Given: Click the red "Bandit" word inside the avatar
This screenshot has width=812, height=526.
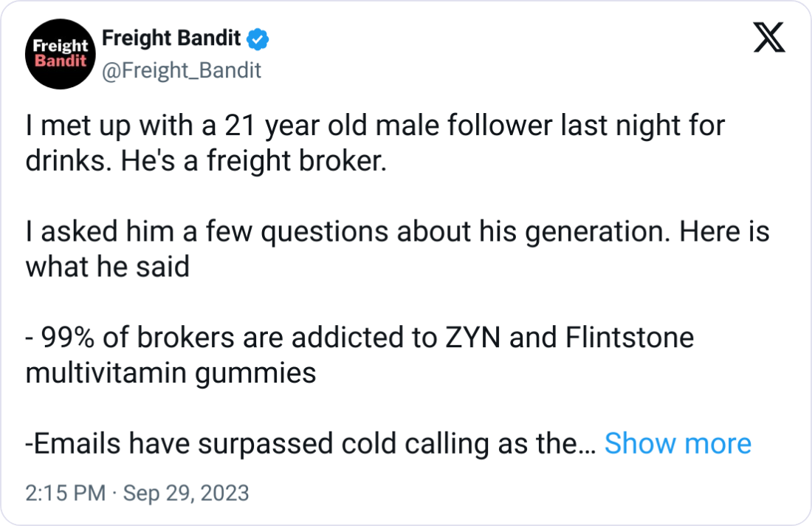Looking at the screenshot, I should pos(61,61).
